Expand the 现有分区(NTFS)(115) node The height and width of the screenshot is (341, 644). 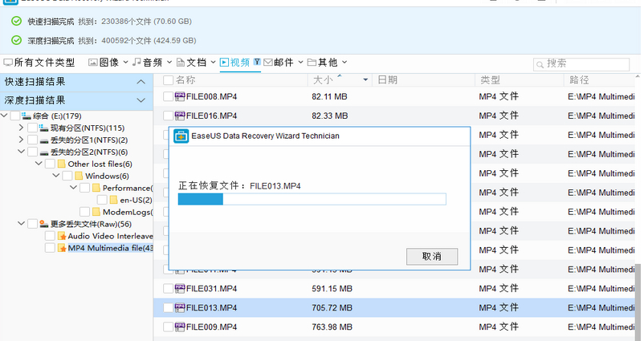click(x=22, y=128)
